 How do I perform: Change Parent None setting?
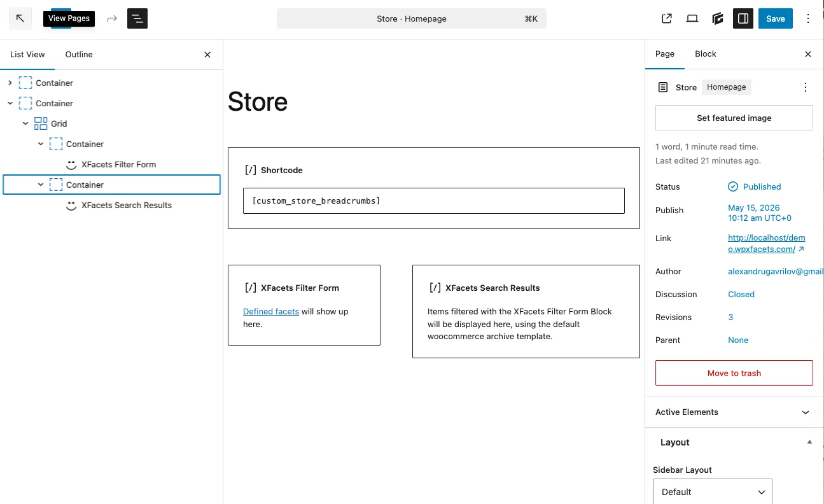pos(738,340)
